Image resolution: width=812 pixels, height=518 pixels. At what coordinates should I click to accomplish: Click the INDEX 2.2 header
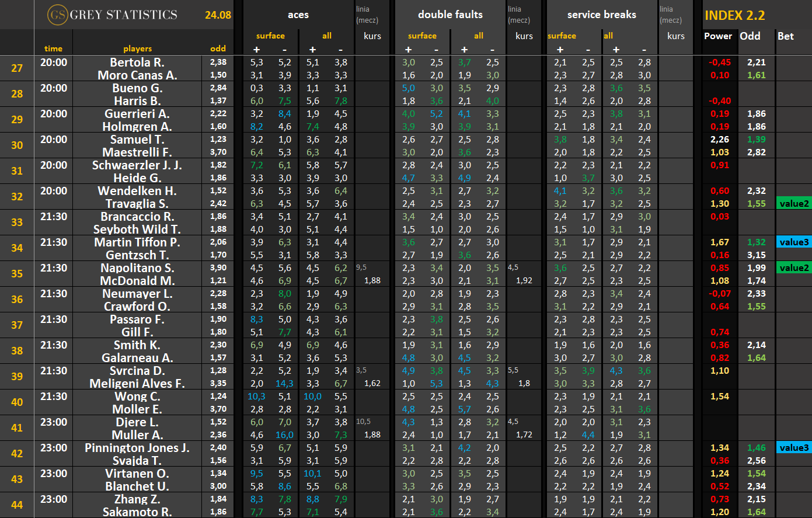[x=734, y=15]
